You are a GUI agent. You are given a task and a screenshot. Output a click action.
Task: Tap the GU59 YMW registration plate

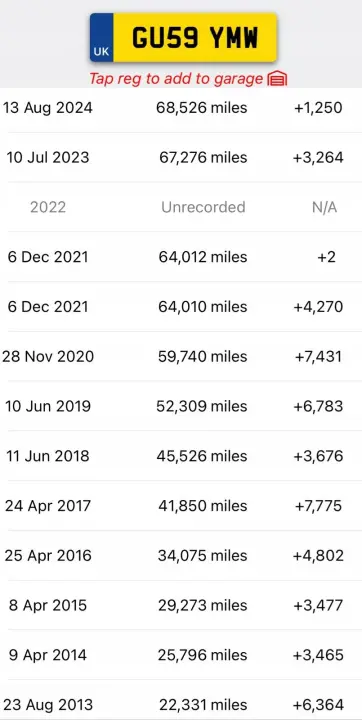click(183, 38)
